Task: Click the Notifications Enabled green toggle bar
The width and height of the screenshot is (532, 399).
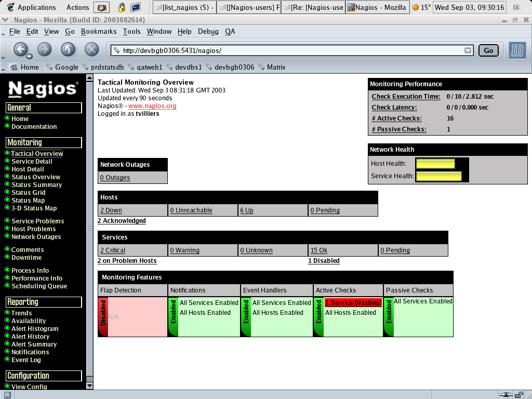Action: click(x=174, y=317)
